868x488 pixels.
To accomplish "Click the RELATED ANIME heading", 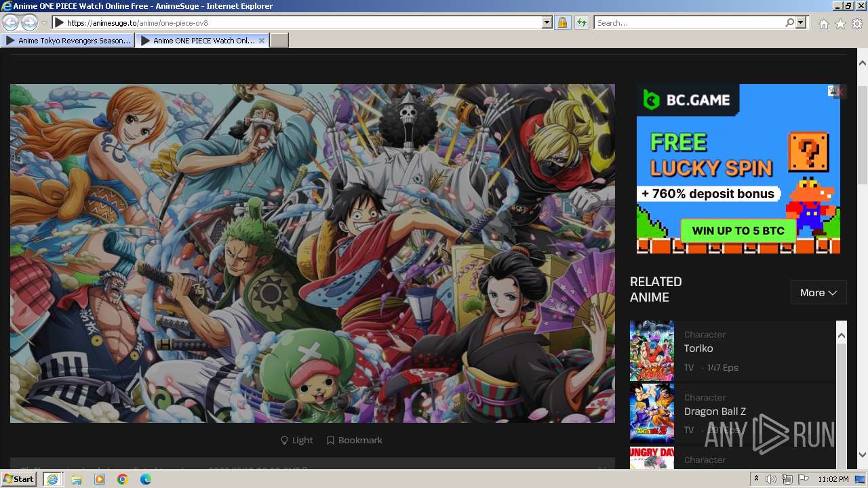I will tap(656, 289).
